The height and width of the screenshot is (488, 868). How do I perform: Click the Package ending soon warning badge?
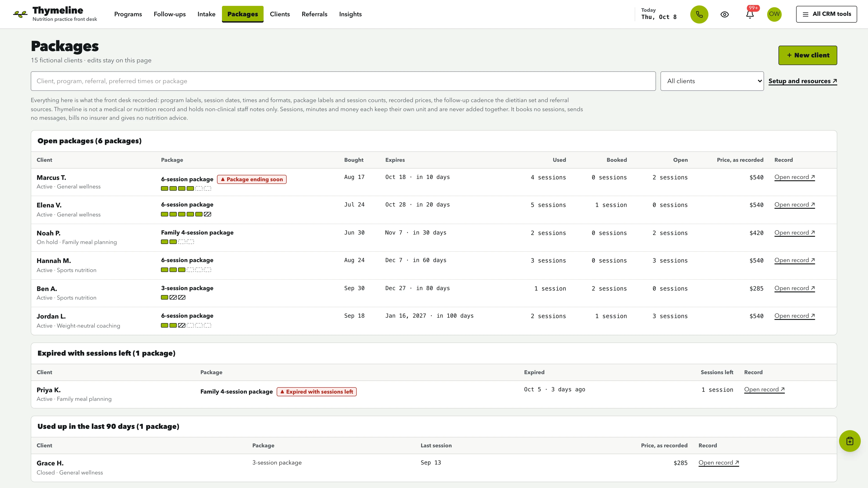tap(252, 179)
